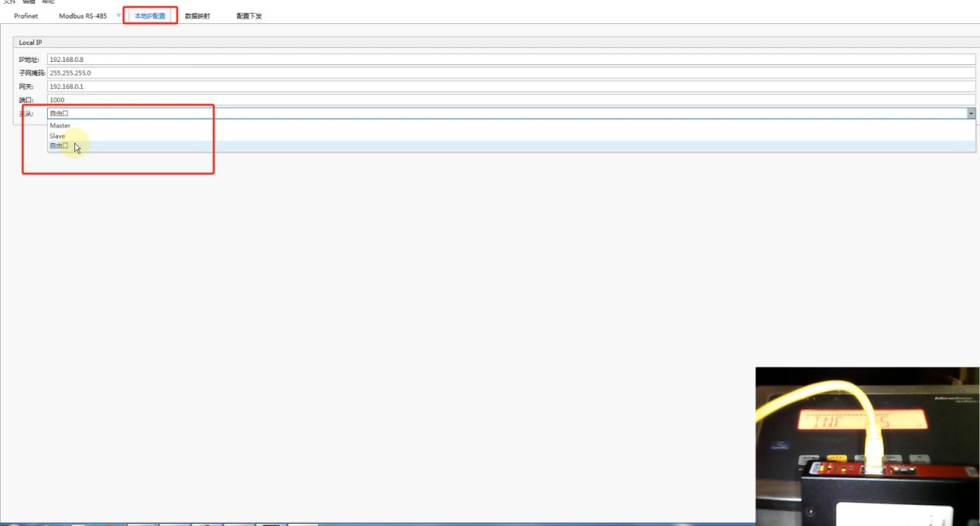
Task: Click the IP地址 input field
Action: [510, 60]
